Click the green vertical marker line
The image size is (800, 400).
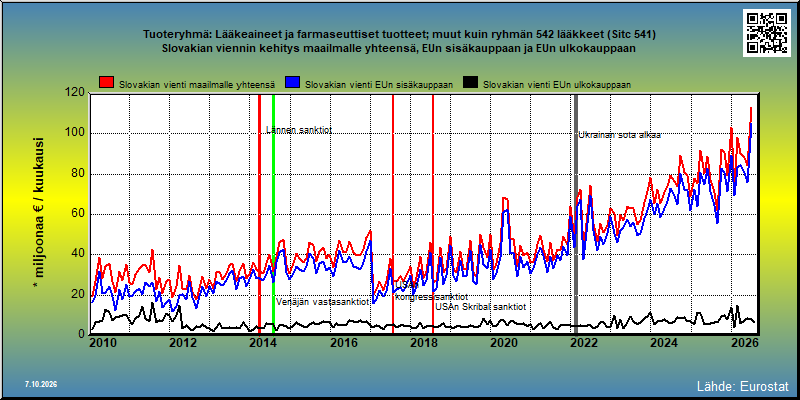(273, 214)
